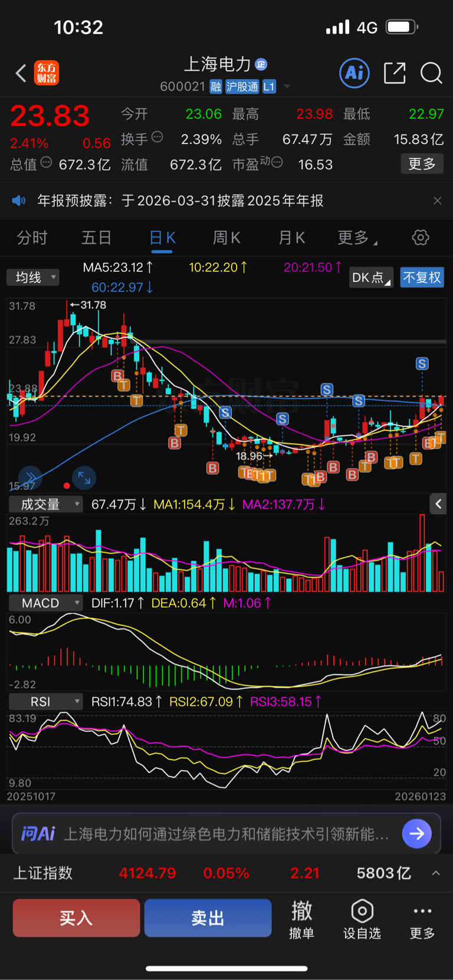Tap the RSI1:74.83 value
453x980 pixels.
(126, 702)
